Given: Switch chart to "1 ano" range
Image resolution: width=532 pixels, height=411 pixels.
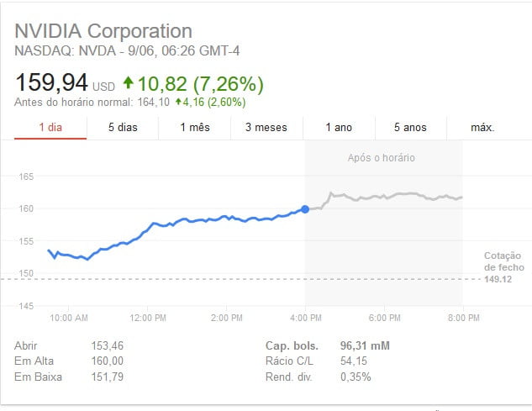Looking at the screenshot, I should (x=339, y=128).
